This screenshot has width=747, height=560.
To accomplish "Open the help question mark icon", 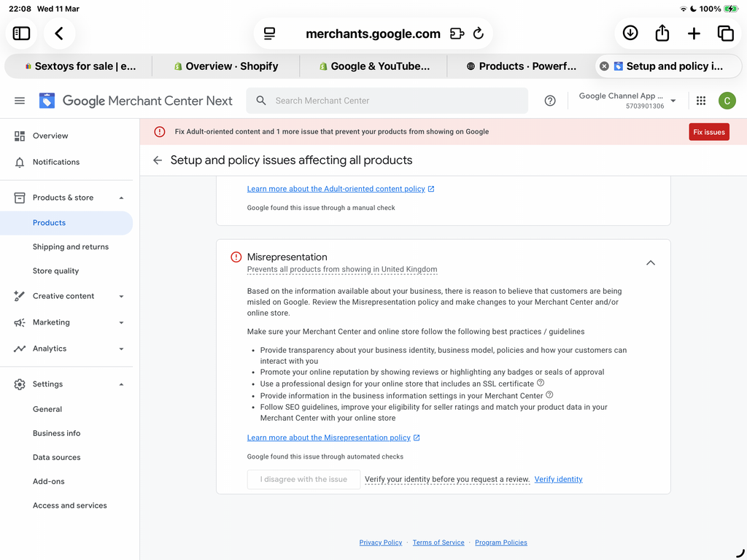I will coord(550,101).
